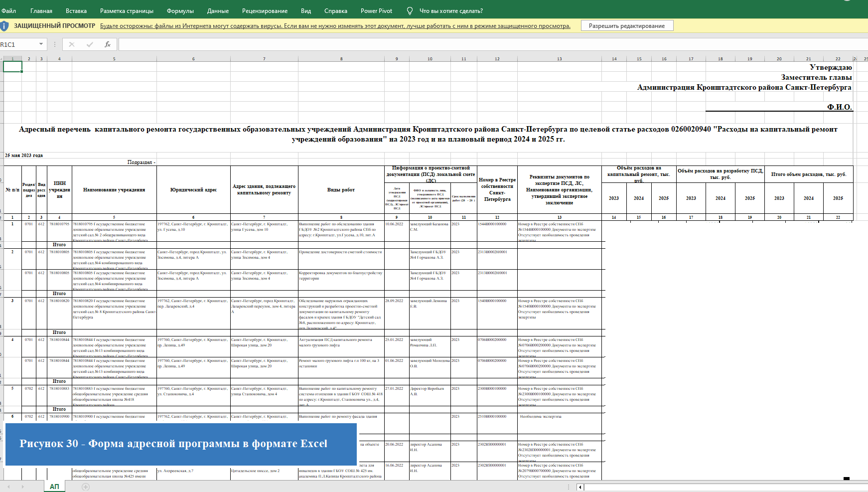Select column header 13
The height and width of the screenshot is (492, 868).
[x=560, y=59]
